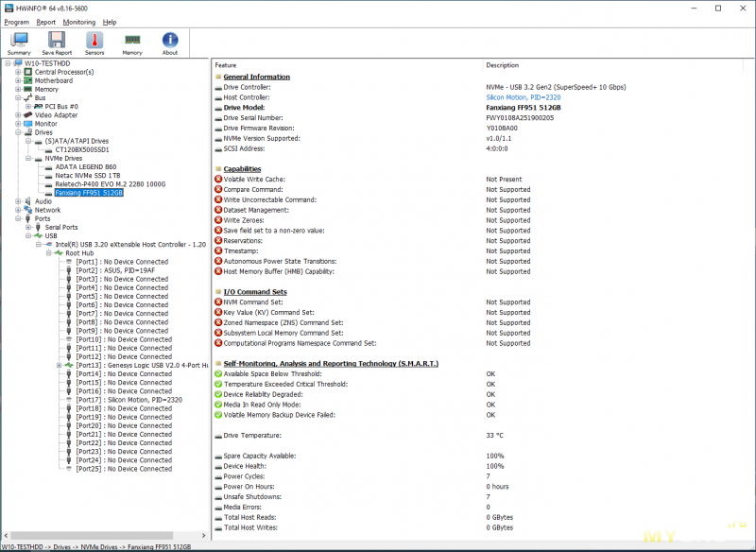Click the red X icon beside NVM Command Set
Screen dimensions: 756x552
(x=218, y=302)
